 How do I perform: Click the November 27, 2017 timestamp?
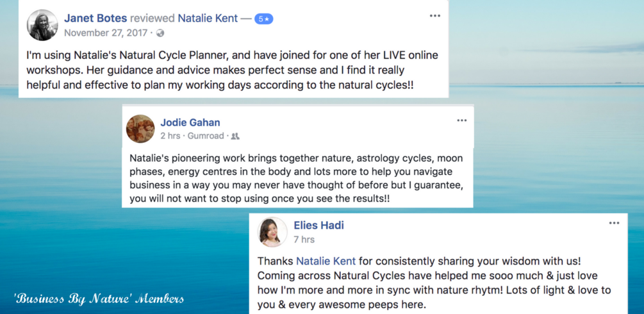pyautogui.click(x=106, y=33)
